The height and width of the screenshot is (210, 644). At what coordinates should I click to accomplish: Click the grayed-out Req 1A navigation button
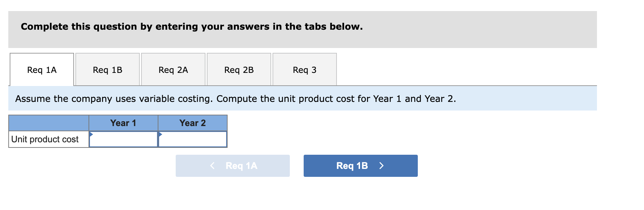(x=232, y=165)
